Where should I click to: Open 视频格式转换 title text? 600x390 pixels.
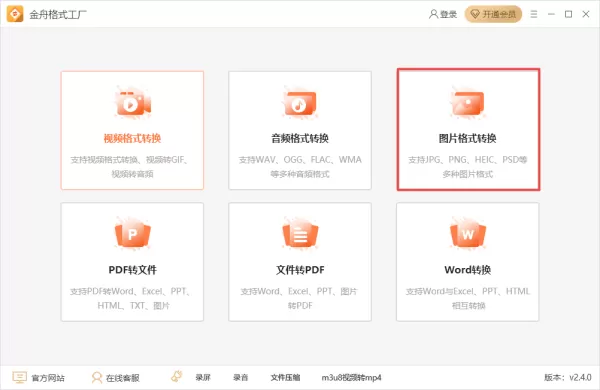[132, 138]
